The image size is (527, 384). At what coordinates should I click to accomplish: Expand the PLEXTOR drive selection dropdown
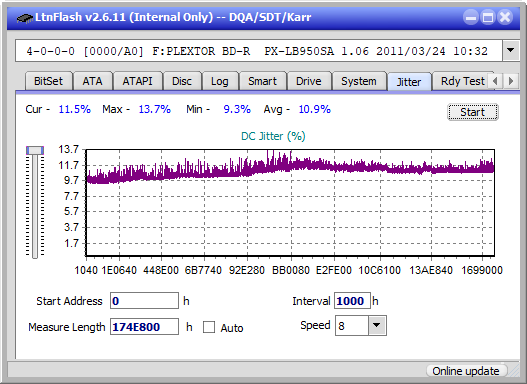tap(511, 51)
